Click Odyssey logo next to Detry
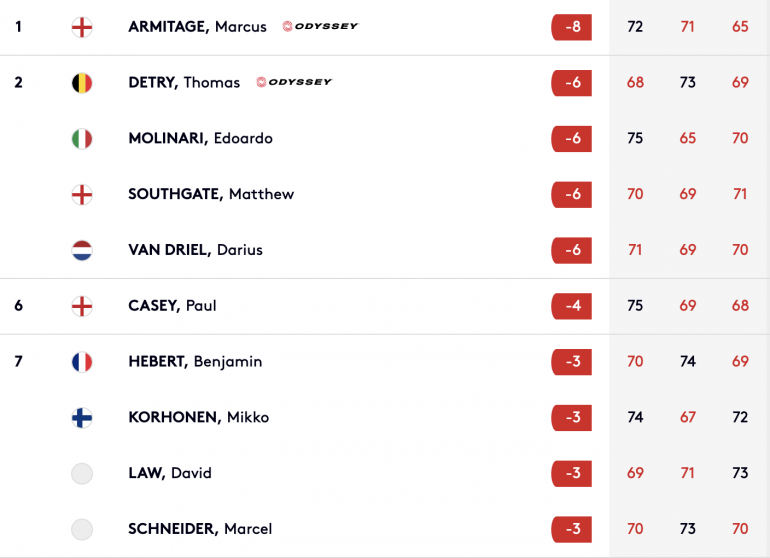The width and height of the screenshot is (770, 558). (294, 82)
